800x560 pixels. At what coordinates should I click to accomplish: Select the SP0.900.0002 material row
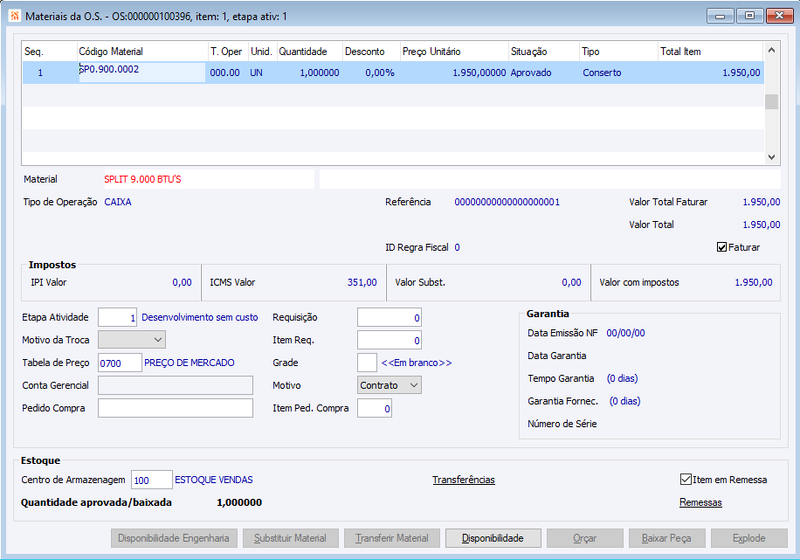pyautogui.click(x=393, y=72)
